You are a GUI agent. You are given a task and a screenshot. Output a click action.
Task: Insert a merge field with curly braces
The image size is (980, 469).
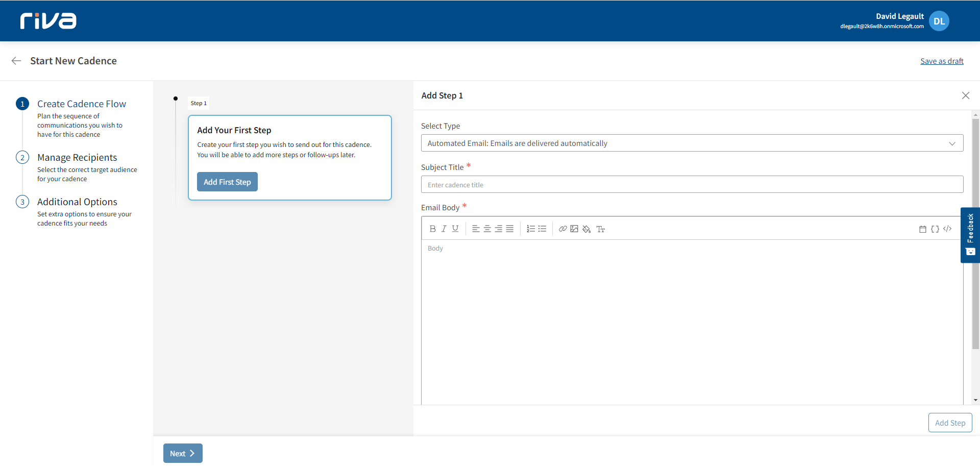[x=935, y=229]
